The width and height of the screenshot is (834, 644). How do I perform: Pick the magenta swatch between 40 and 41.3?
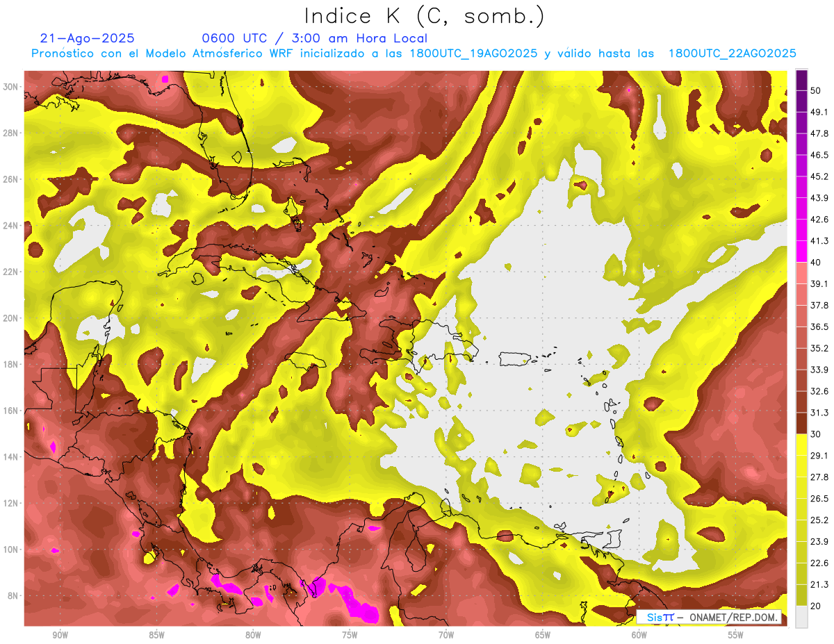coord(801,251)
